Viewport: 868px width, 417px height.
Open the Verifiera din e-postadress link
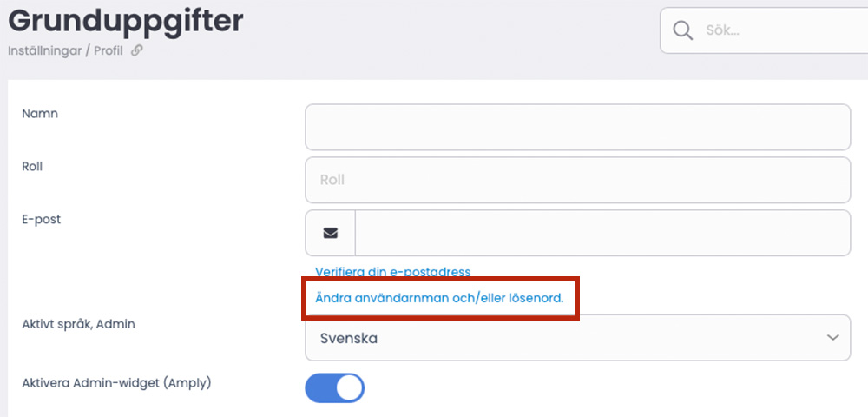coord(393,272)
